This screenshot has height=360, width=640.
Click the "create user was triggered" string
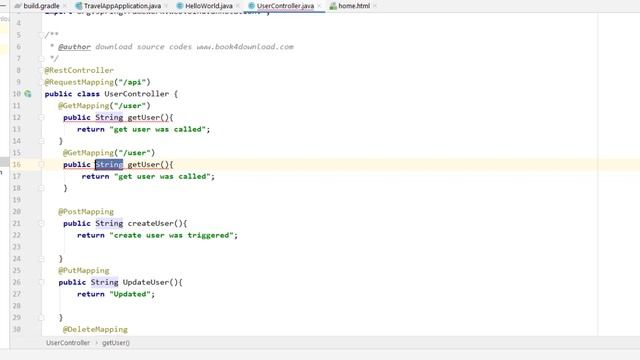pyautogui.click(x=171, y=235)
